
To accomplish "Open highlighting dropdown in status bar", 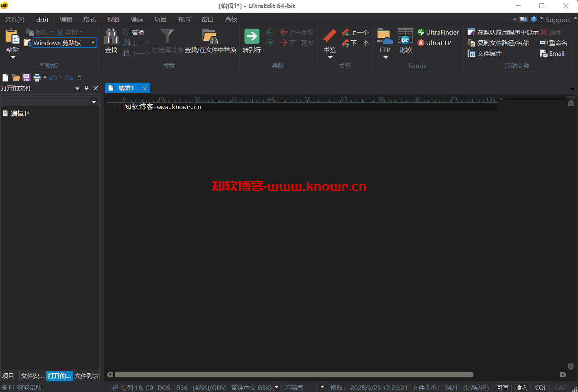I will tap(322, 387).
